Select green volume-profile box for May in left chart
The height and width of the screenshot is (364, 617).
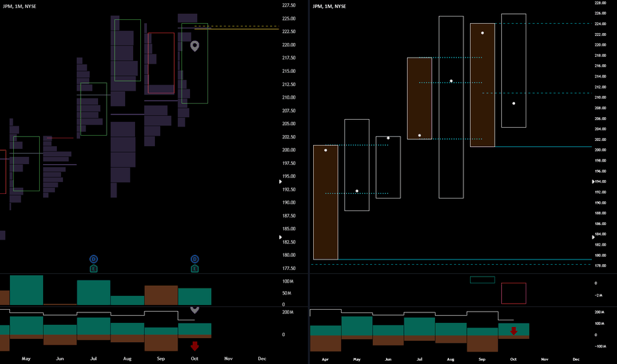point(26,163)
